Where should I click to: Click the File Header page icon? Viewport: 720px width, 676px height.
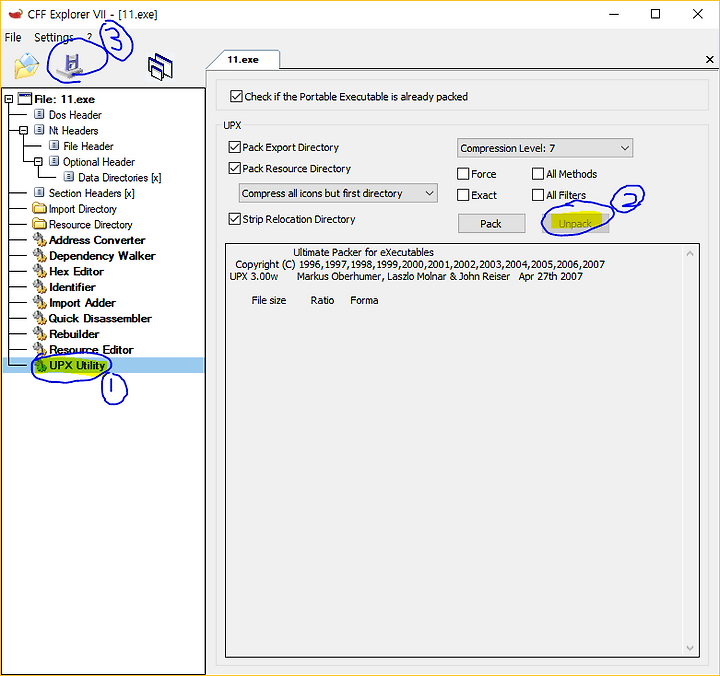(54, 146)
